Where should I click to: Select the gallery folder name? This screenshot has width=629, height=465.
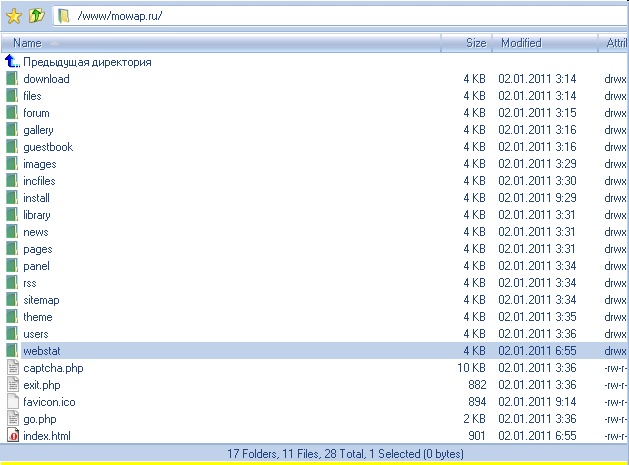38,130
